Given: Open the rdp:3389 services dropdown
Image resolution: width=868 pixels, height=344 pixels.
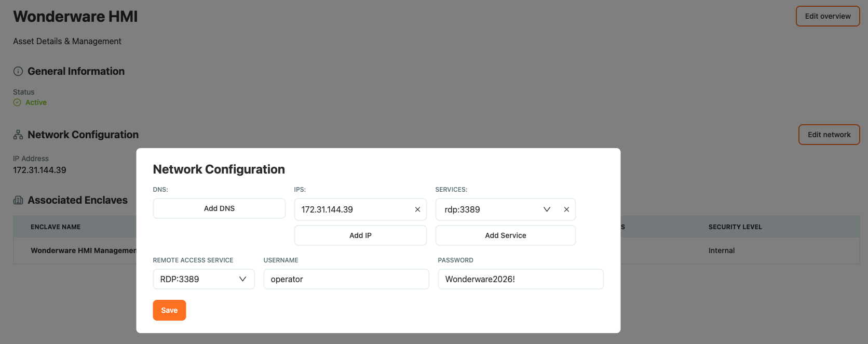Looking at the screenshot, I should 547,209.
